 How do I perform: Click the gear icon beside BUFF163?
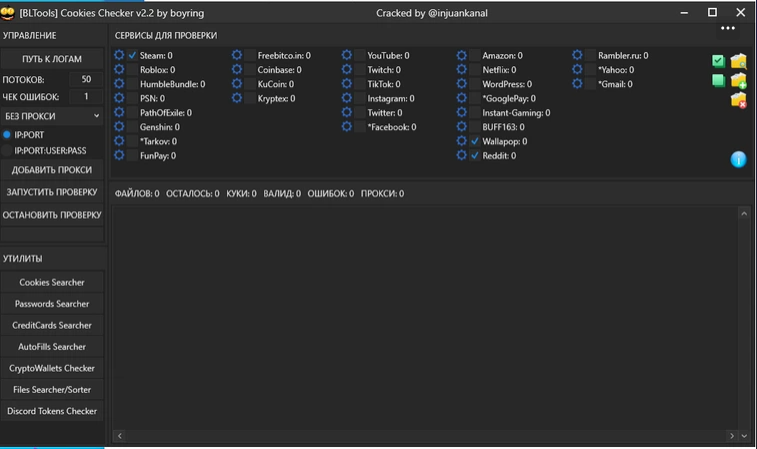click(x=462, y=127)
